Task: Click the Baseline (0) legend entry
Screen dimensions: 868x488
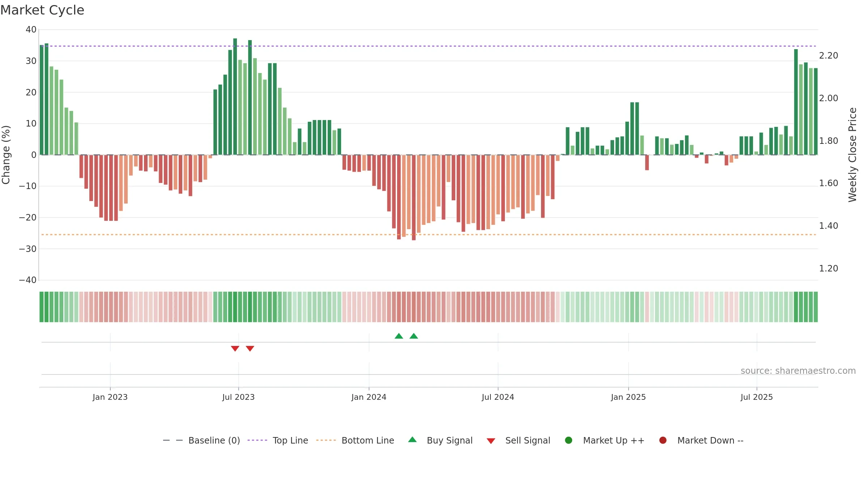Action: 201,440
